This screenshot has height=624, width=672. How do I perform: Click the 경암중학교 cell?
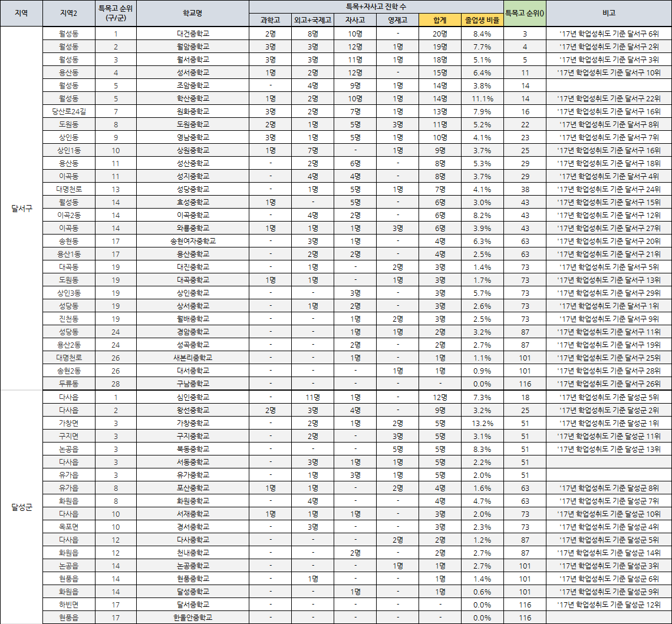192,332
